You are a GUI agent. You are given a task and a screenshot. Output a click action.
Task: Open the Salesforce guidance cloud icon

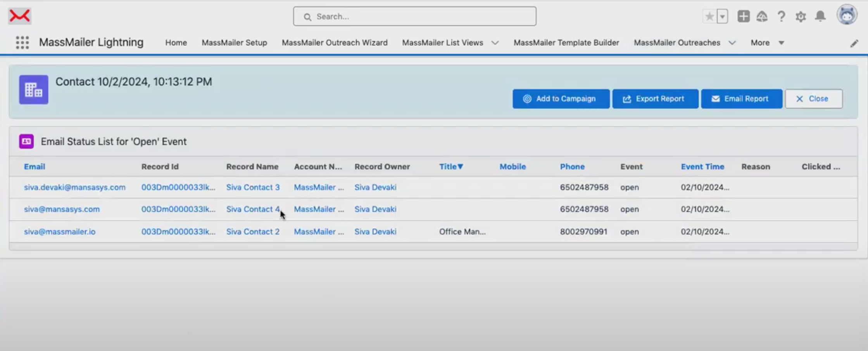(762, 16)
